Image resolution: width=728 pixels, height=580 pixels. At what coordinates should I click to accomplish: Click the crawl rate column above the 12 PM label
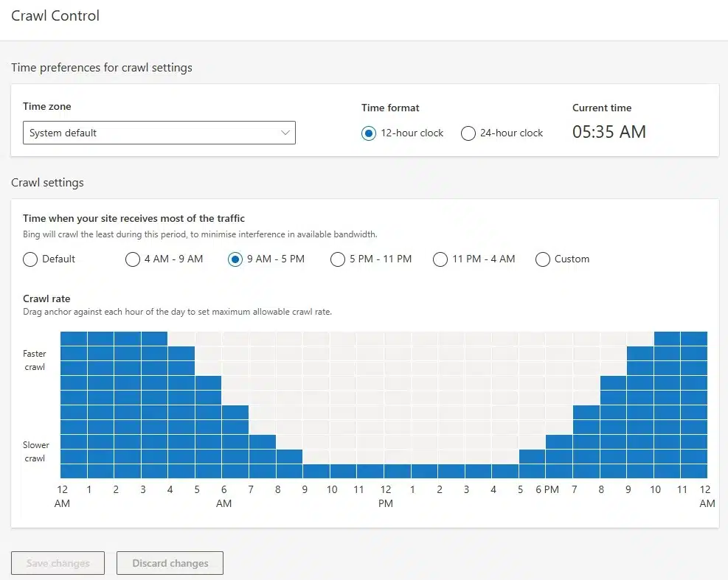coord(398,405)
